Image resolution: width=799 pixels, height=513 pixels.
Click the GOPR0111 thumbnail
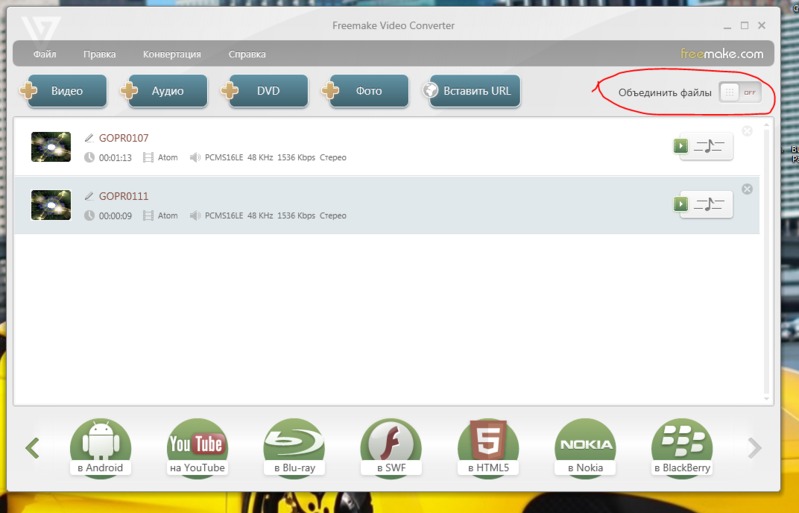coord(51,205)
